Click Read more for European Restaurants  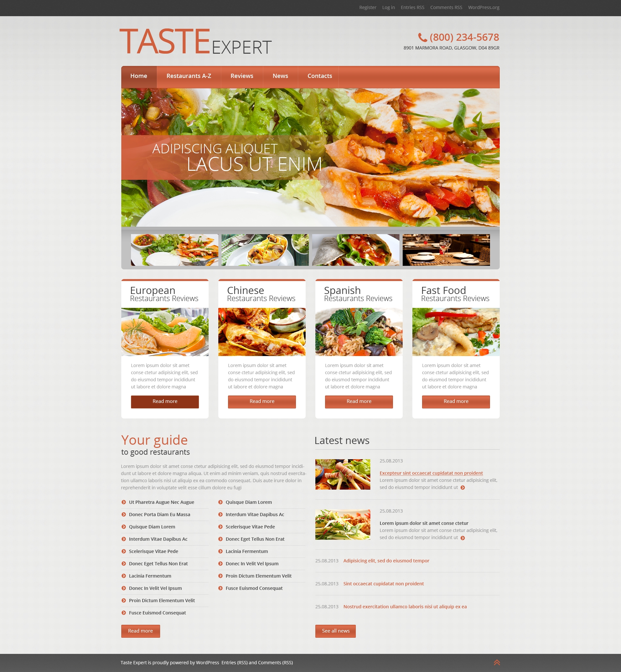click(x=164, y=401)
